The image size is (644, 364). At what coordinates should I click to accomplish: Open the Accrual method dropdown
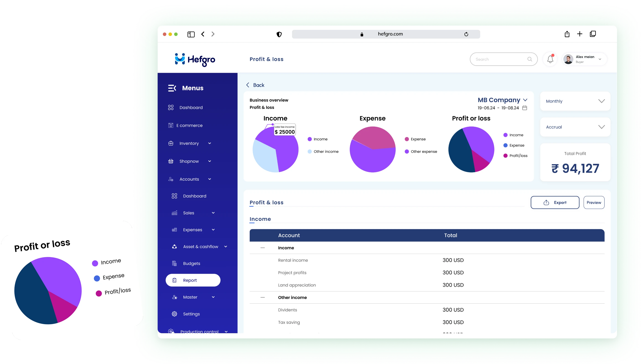point(575,127)
